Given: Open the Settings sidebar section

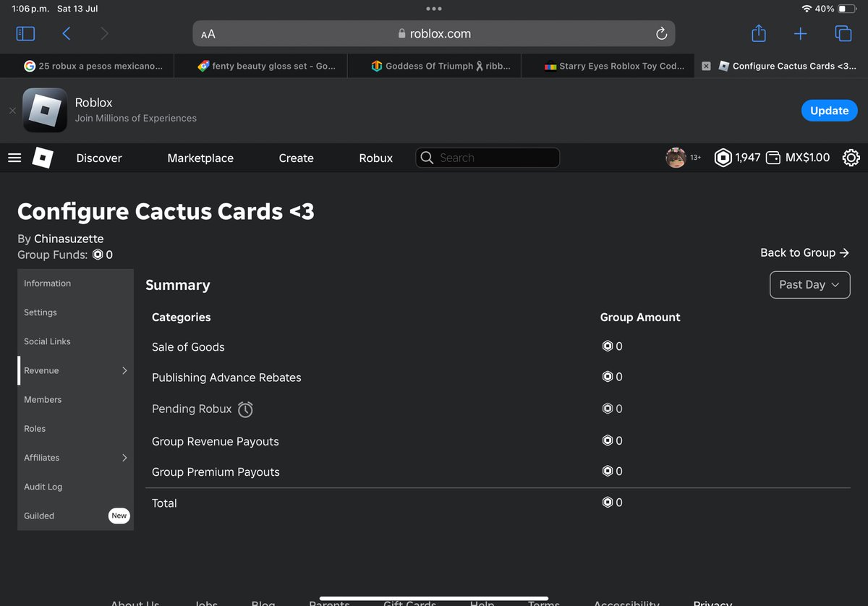Looking at the screenshot, I should point(76,312).
